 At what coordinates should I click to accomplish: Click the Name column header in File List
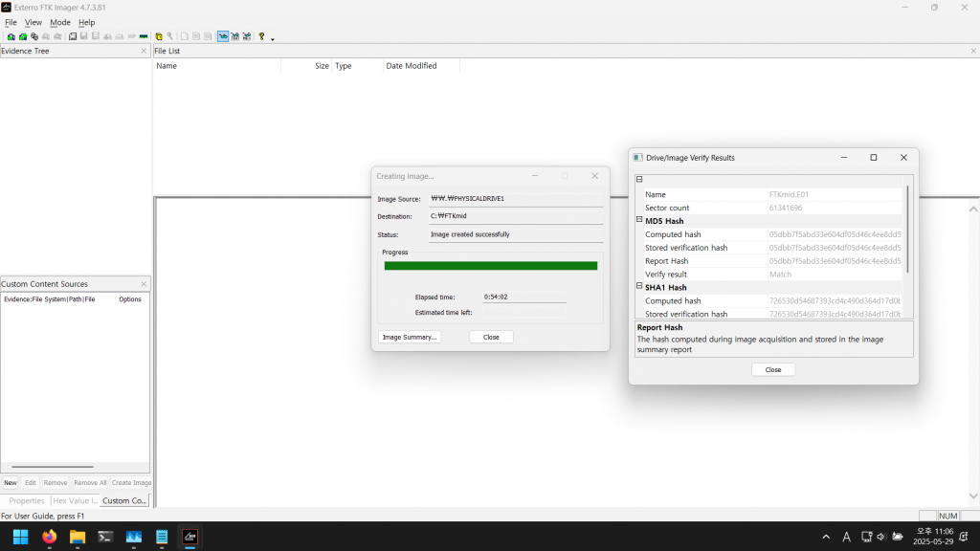pyautogui.click(x=217, y=66)
